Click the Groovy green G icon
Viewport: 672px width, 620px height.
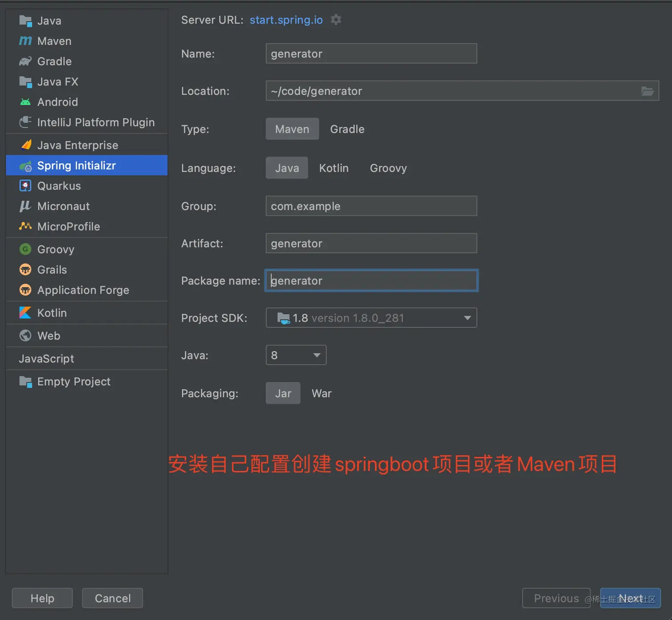point(25,249)
